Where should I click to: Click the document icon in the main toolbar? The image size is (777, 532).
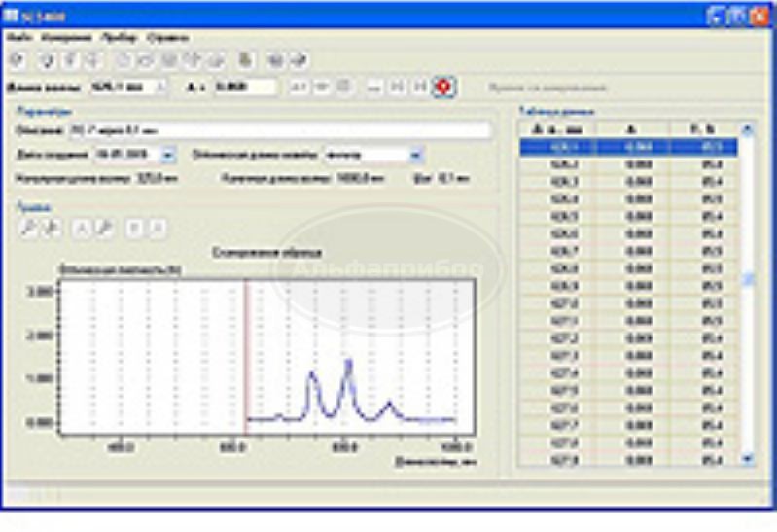(x=246, y=60)
